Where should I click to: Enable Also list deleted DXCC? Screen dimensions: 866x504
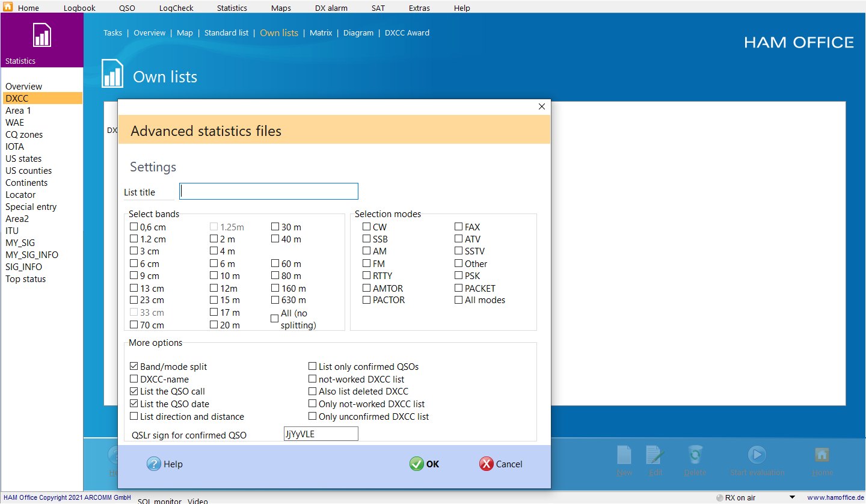pyautogui.click(x=312, y=391)
